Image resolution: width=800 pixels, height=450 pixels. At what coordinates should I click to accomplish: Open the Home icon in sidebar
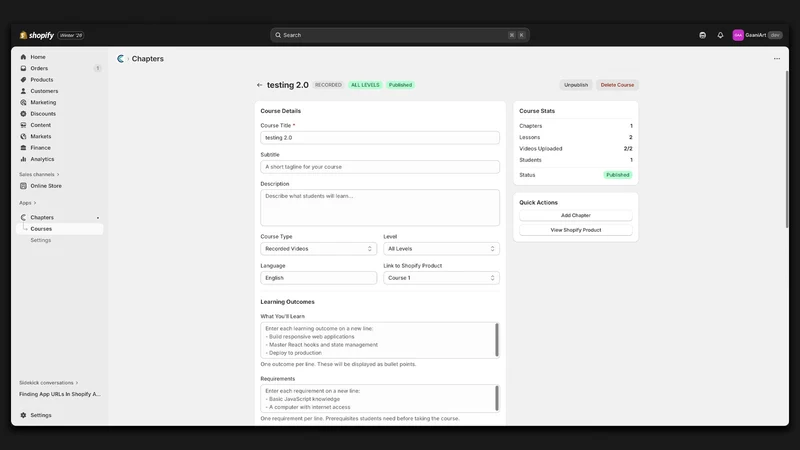coord(23,57)
